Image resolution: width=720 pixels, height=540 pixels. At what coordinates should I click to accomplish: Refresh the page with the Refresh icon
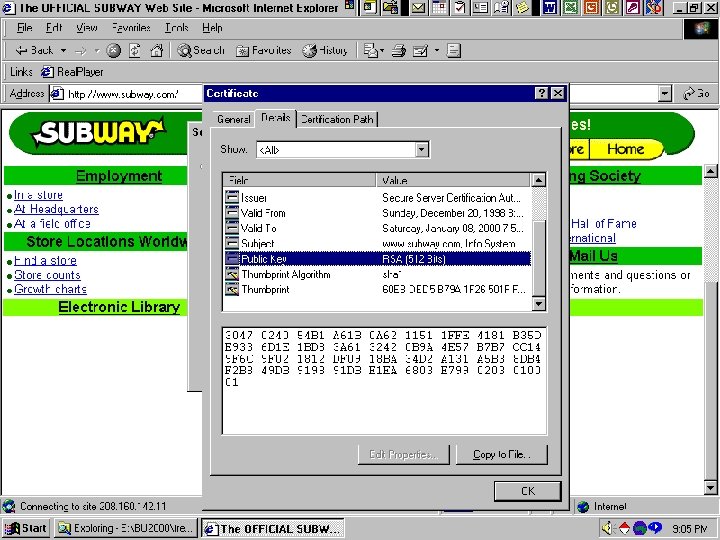click(x=135, y=51)
